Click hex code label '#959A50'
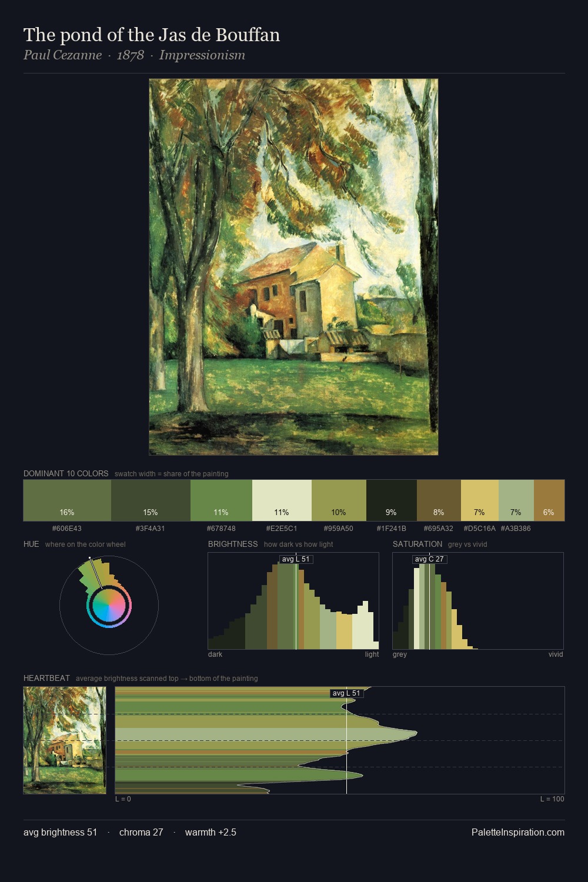 click(339, 529)
